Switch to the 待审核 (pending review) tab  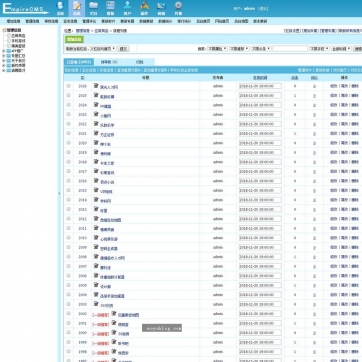click(109, 62)
